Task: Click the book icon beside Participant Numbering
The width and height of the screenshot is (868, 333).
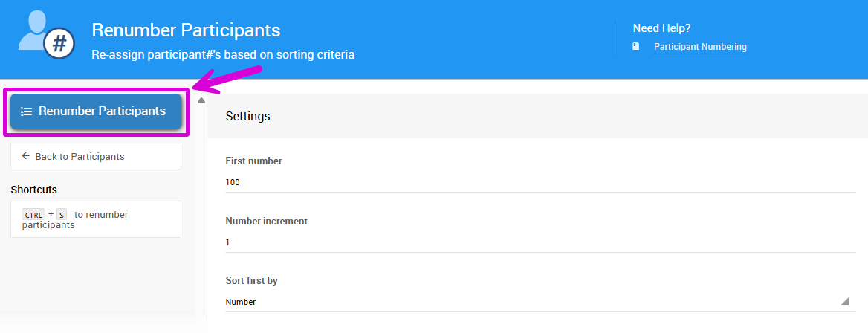Action: pyautogui.click(x=636, y=46)
